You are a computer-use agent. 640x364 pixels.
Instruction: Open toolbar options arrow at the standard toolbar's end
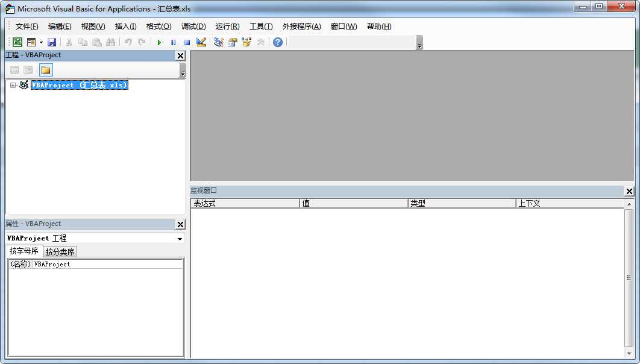(x=419, y=43)
